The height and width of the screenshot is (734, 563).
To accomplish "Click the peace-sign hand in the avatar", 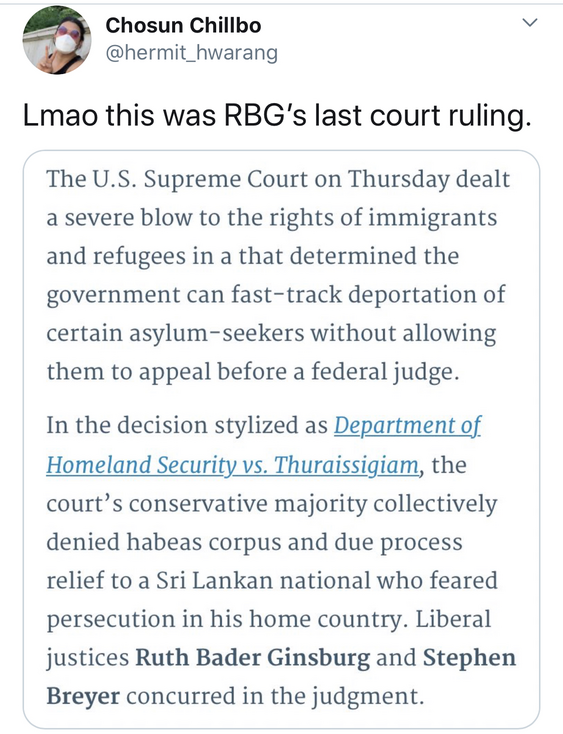I will [45, 60].
